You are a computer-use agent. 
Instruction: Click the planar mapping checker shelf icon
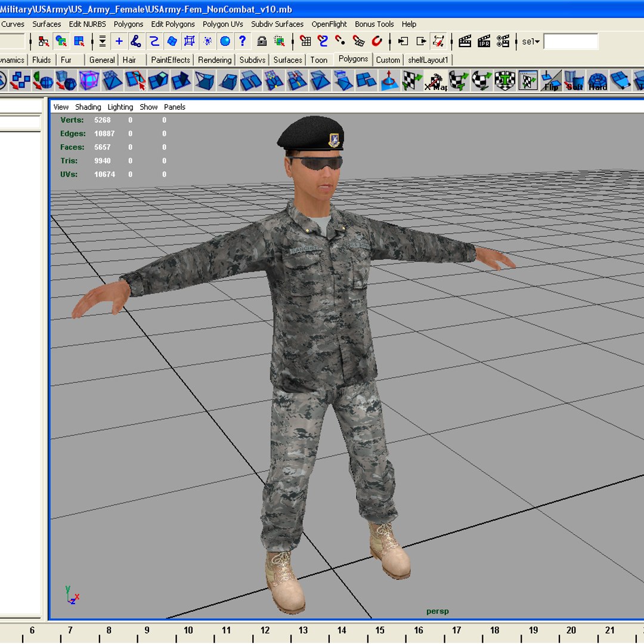(x=412, y=80)
